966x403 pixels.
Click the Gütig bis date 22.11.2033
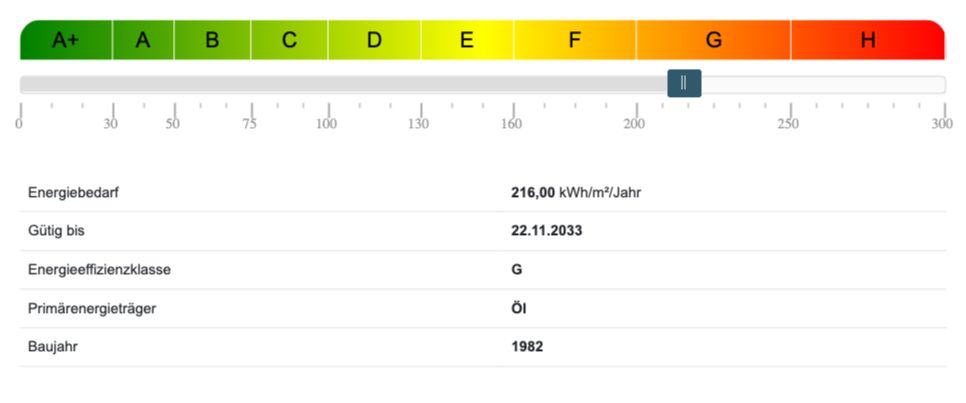(546, 231)
